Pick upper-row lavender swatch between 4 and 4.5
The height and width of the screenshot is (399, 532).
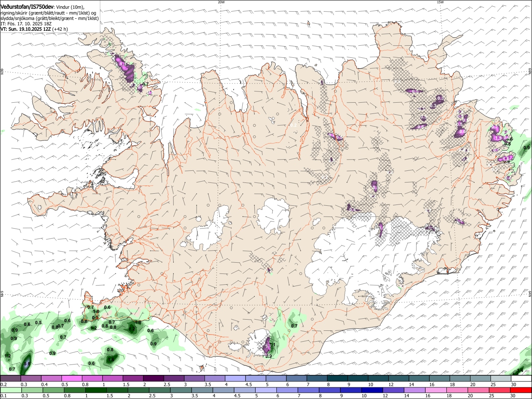point(235,378)
